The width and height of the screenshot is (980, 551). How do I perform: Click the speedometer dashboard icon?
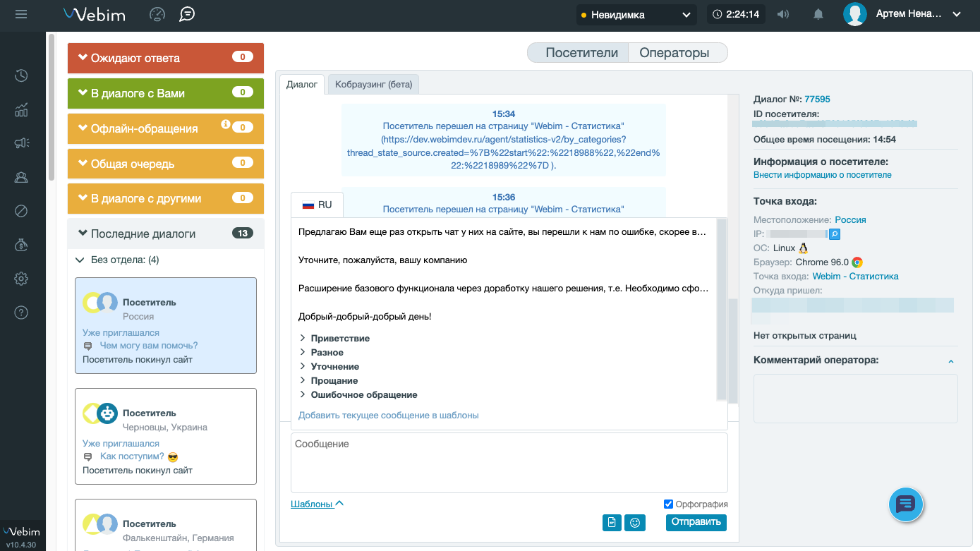157,14
